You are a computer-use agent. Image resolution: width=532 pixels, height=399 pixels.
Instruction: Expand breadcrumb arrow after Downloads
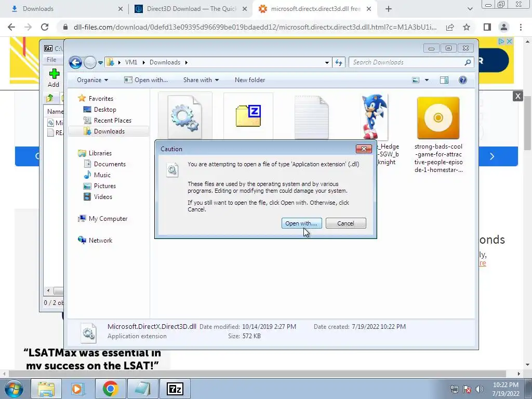187,62
